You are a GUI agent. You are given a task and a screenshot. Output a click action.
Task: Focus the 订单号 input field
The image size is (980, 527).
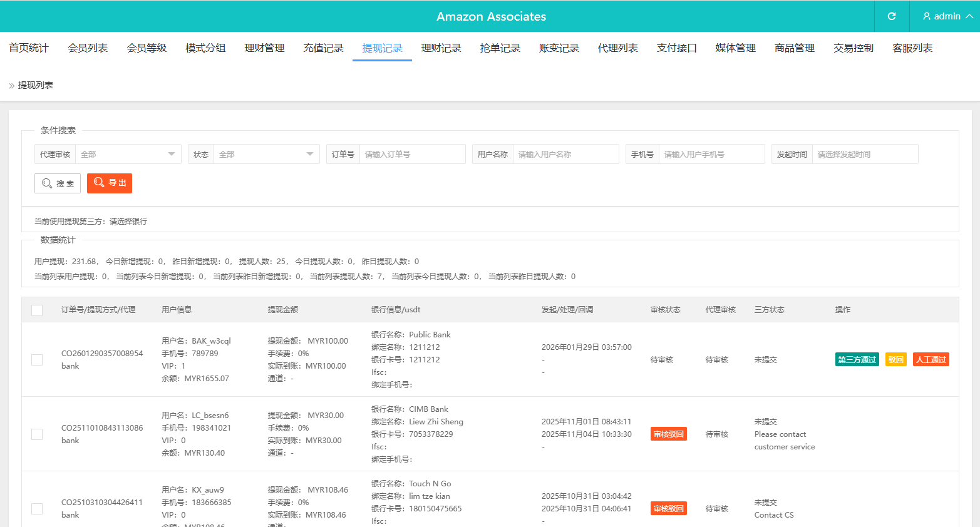coord(412,154)
